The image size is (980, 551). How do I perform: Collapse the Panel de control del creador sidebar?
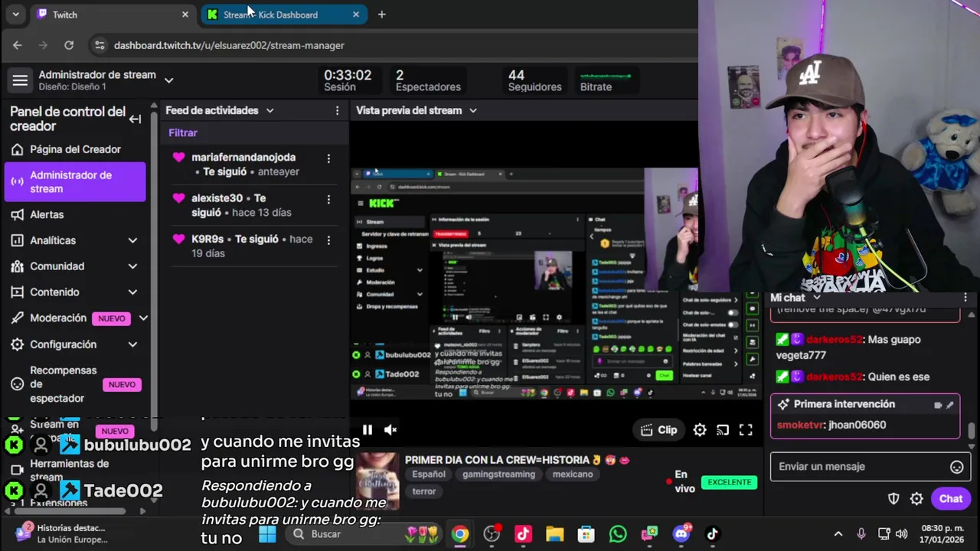(x=135, y=119)
